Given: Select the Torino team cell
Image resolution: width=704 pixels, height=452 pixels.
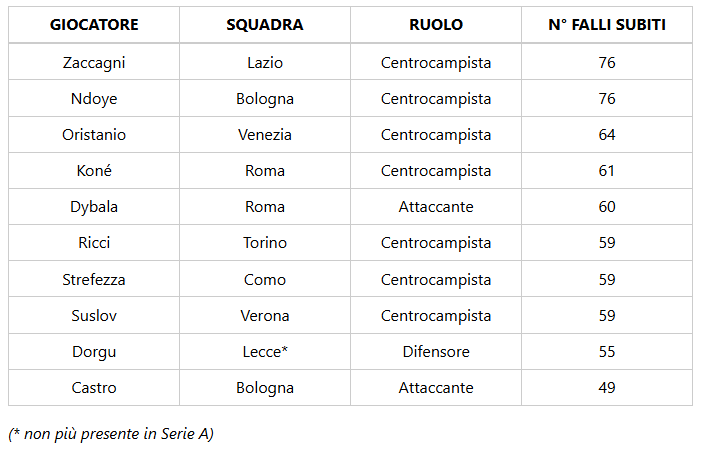Looking at the screenshot, I should pyautogui.click(x=265, y=243).
